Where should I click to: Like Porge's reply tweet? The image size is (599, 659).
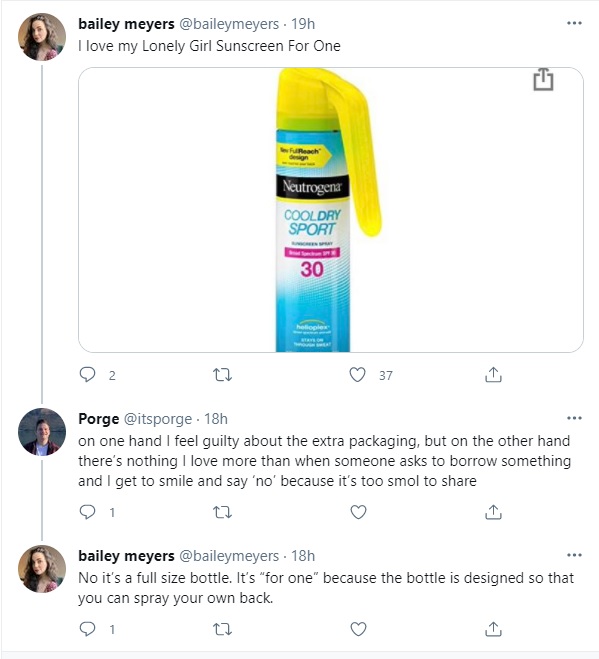tap(358, 512)
